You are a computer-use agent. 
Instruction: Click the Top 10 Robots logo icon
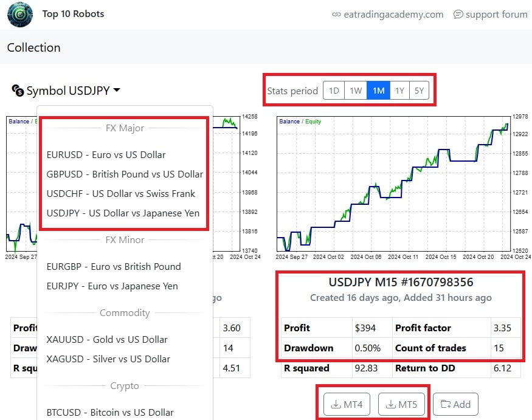[x=19, y=14]
